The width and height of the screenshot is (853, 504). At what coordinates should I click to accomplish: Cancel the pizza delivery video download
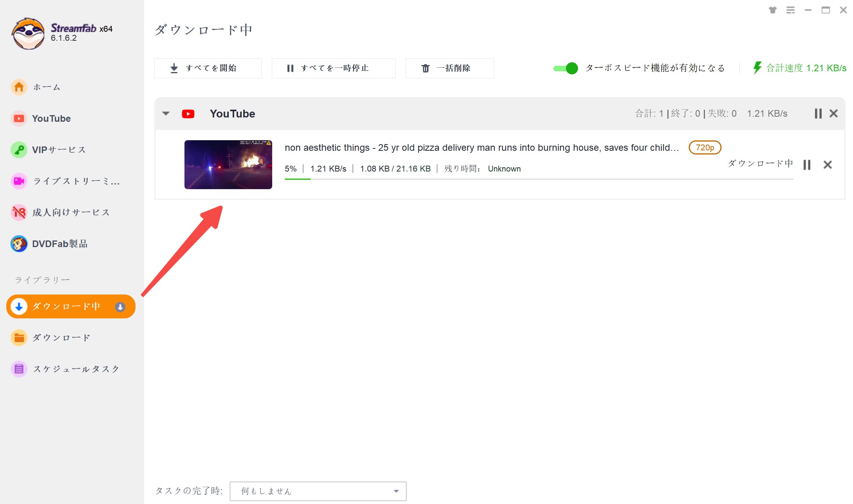tap(828, 165)
